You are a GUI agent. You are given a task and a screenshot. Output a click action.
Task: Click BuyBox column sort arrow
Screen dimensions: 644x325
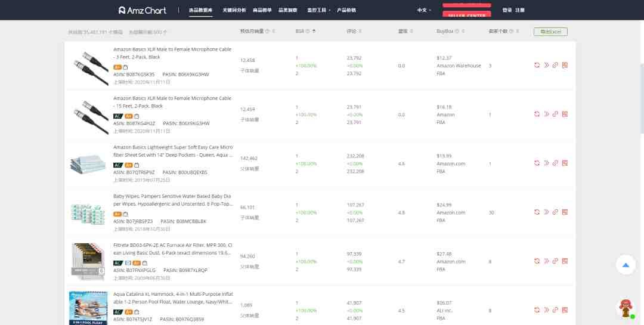463,31
